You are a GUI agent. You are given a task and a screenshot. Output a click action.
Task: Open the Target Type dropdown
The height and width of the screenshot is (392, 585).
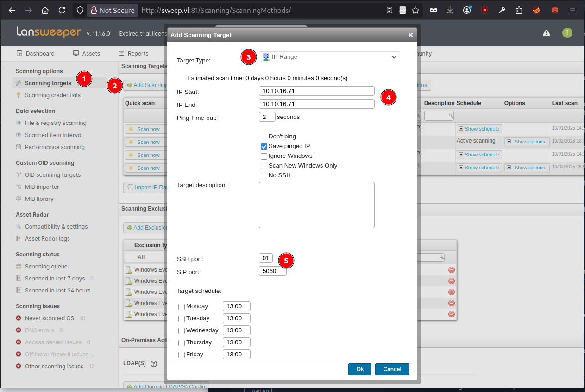click(329, 57)
